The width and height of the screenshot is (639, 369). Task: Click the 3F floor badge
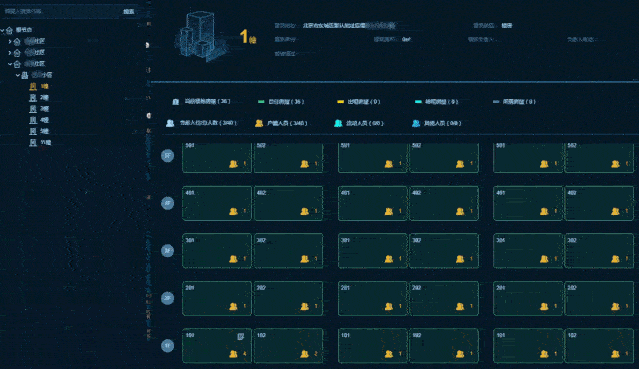pos(167,250)
